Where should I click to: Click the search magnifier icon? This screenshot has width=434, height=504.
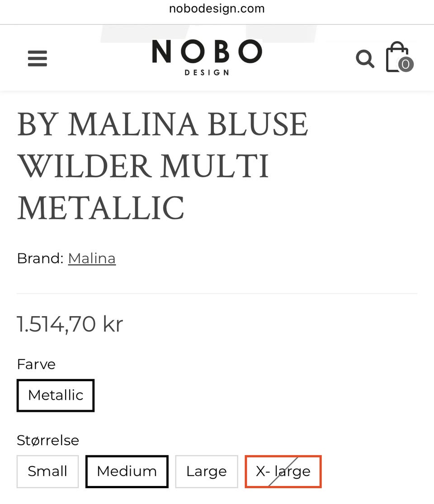point(365,59)
